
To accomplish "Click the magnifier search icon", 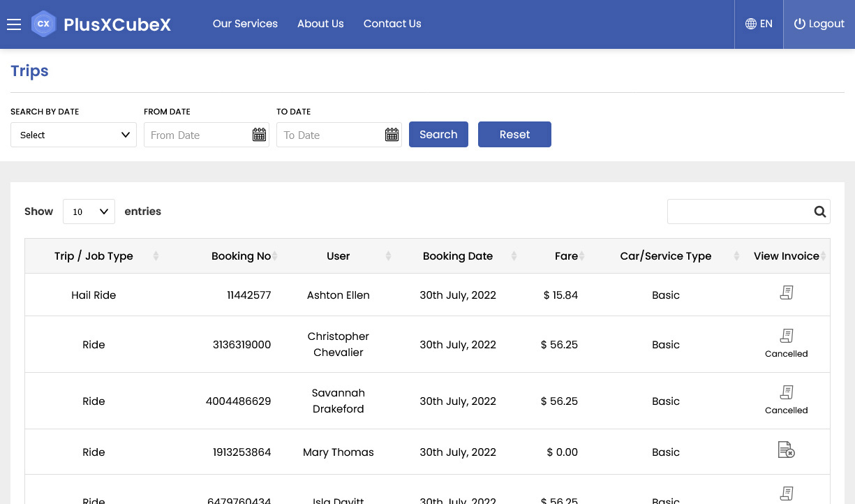I will [x=820, y=212].
